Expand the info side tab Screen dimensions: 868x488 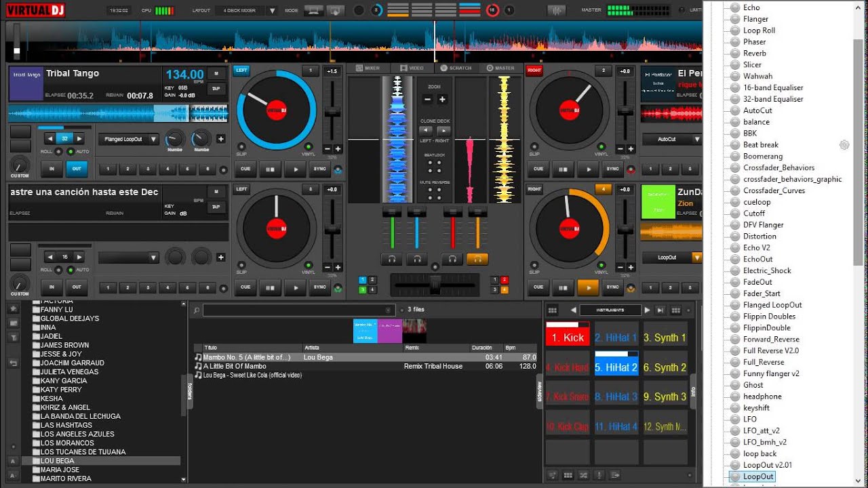693,391
